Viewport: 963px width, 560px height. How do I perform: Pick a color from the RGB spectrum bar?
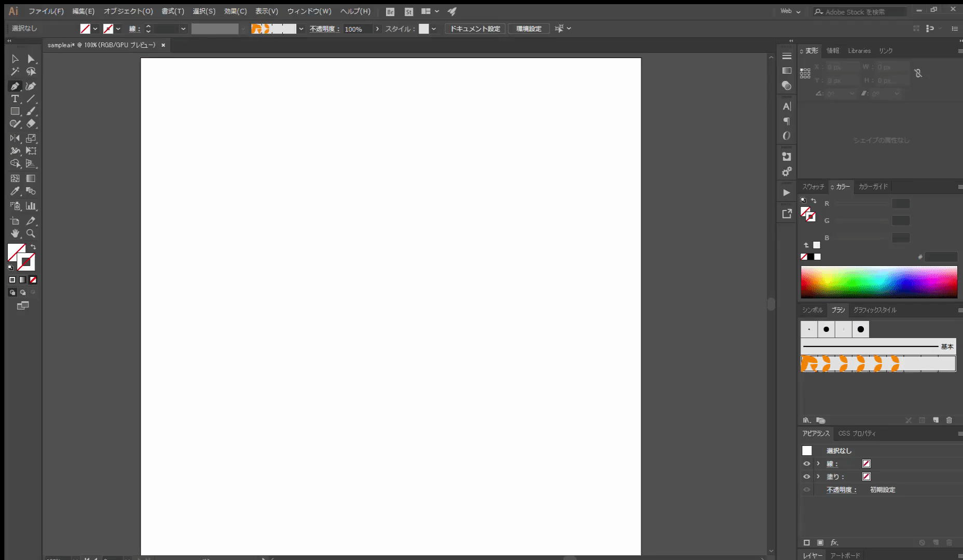878,282
